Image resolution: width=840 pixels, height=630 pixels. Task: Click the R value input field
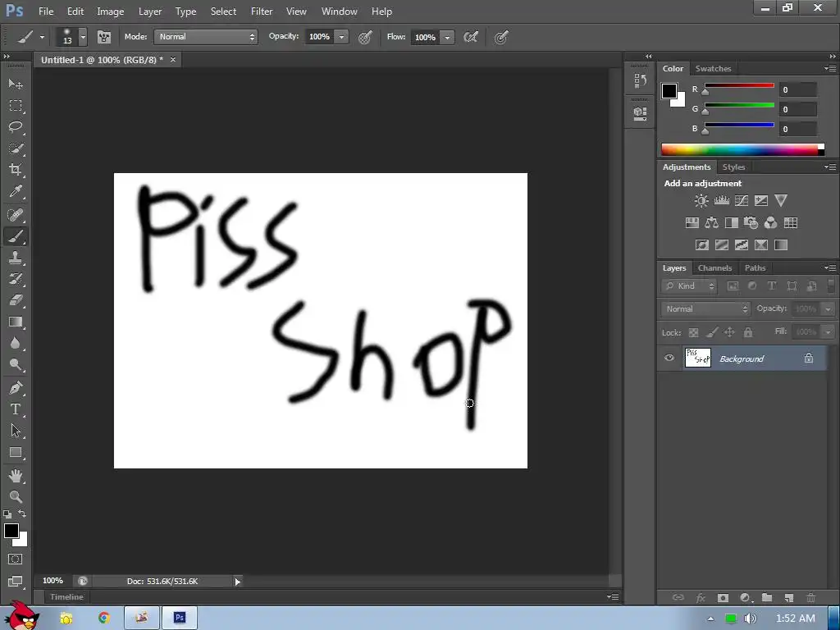tap(797, 90)
